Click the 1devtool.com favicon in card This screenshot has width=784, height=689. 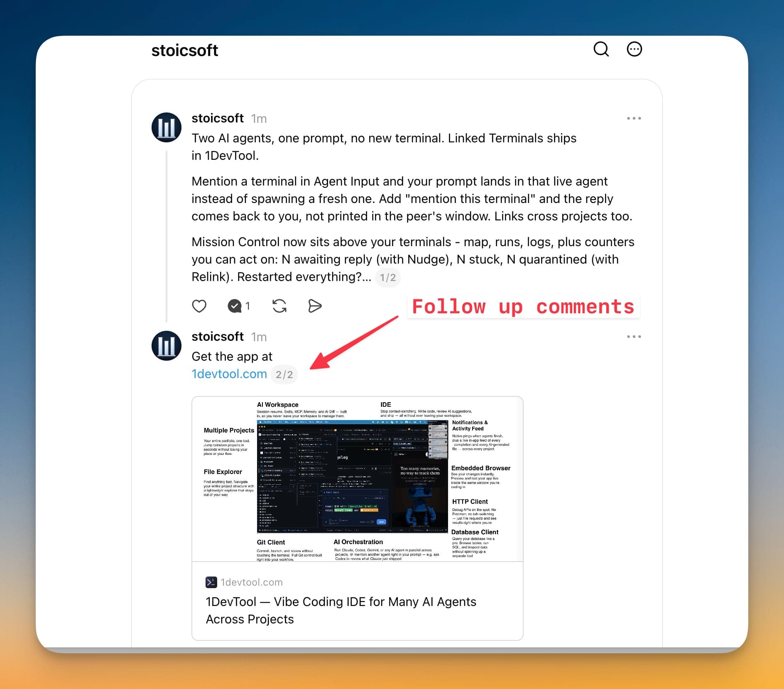coord(211,582)
